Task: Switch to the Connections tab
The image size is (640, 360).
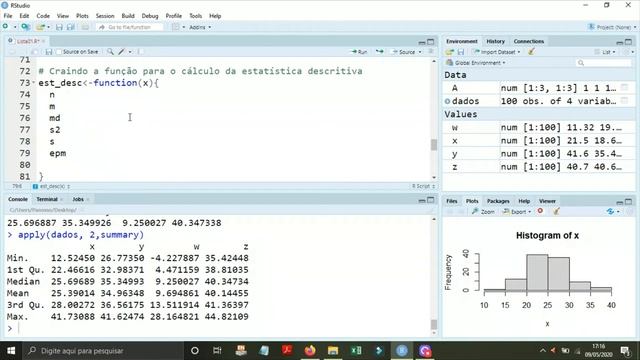Action: point(529,41)
